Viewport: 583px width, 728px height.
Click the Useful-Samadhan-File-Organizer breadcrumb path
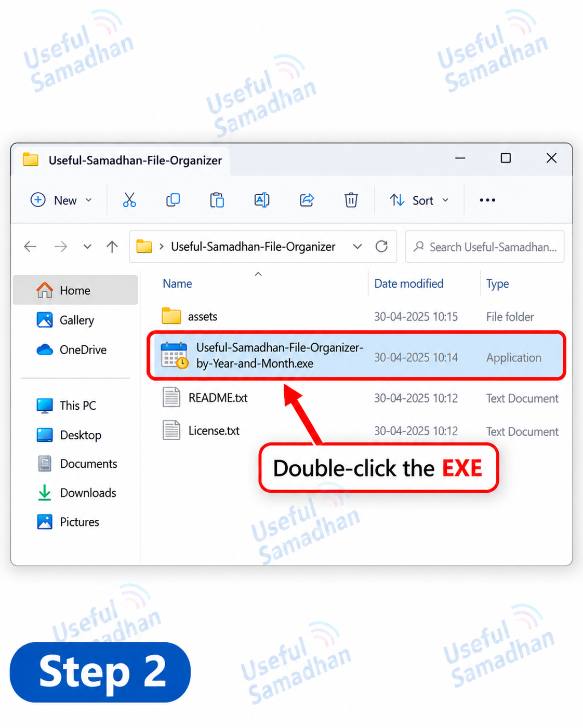253,247
